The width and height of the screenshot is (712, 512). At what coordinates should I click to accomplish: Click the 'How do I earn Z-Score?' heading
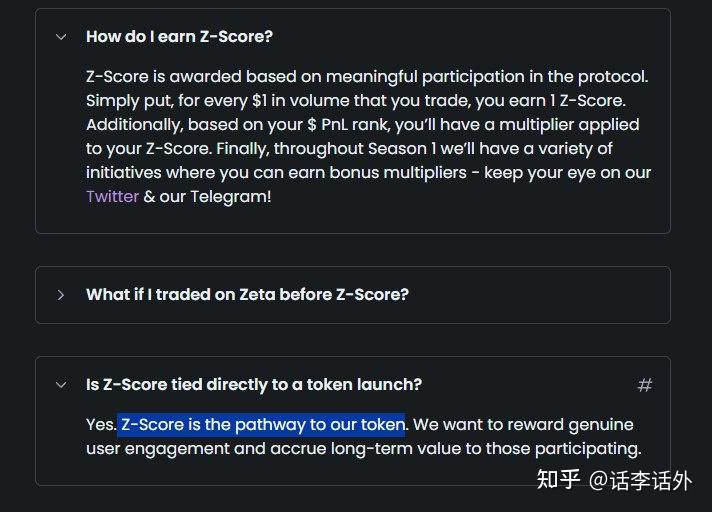pos(179,36)
